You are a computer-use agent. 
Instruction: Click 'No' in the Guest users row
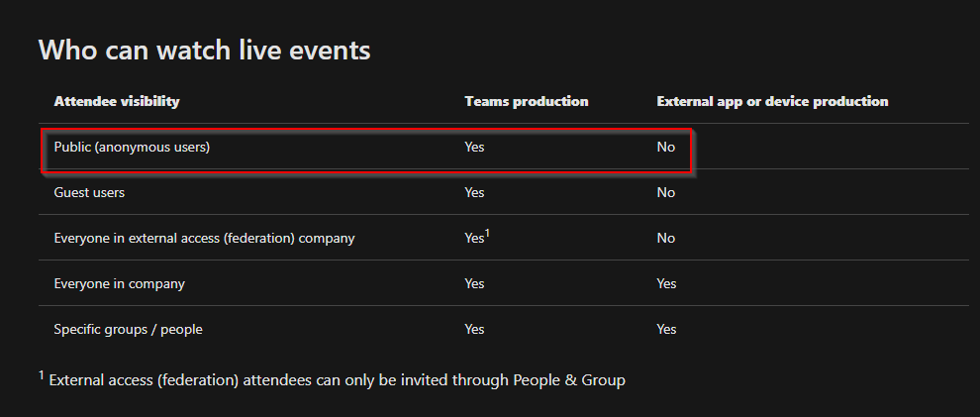pos(666,192)
